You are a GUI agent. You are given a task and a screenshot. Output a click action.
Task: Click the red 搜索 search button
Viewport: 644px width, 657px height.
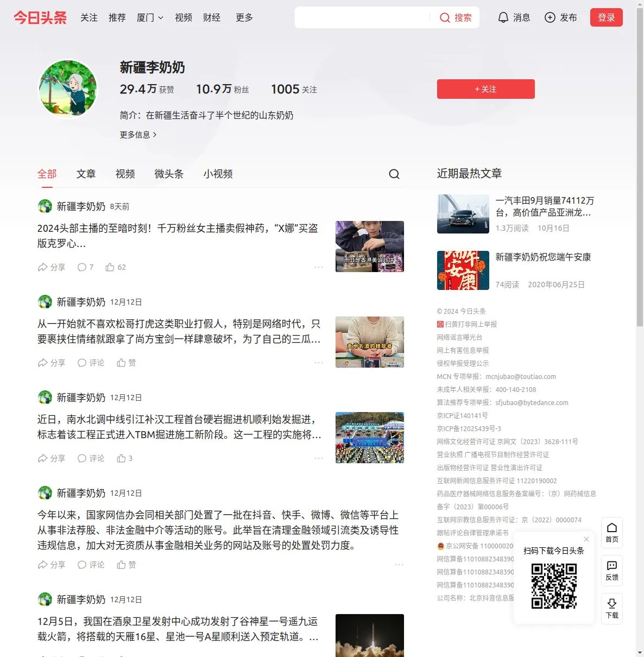(x=456, y=17)
